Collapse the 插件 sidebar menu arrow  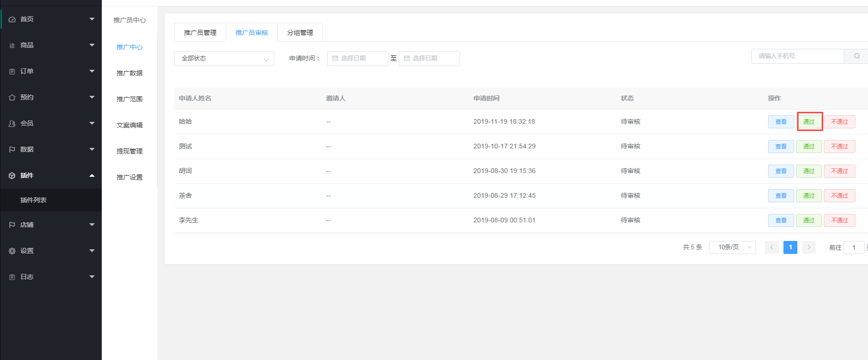[92, 175]
